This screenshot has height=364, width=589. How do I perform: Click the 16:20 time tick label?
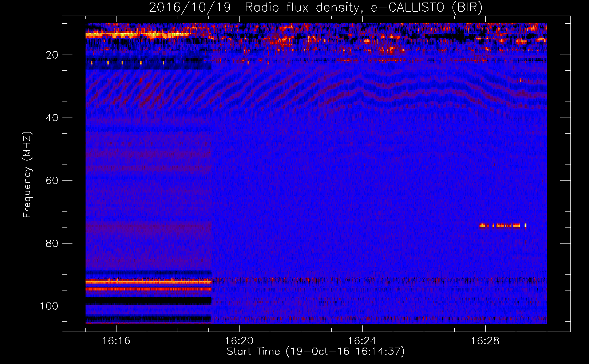(239, 341)
